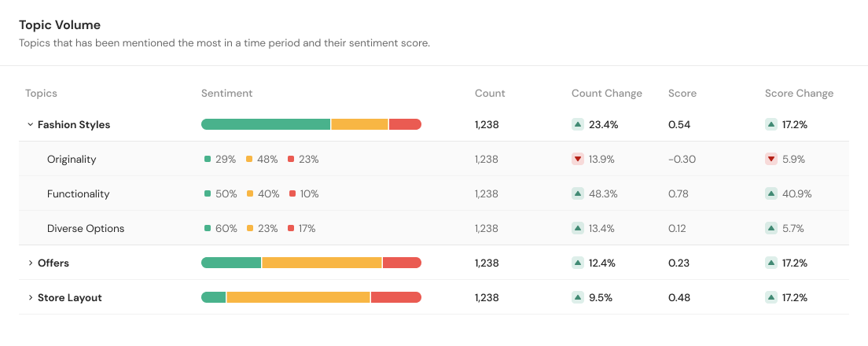Click the green segment of Fashion Styles sentiment bar
This screenshot has height=346, width=868.
pos(266,124)
